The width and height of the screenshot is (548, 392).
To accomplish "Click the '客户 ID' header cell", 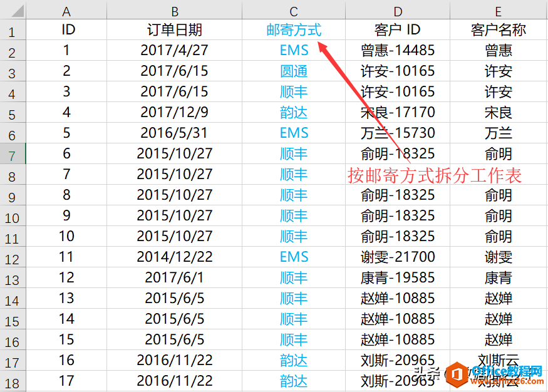I will pyautogui.click(x=398, y=29).
